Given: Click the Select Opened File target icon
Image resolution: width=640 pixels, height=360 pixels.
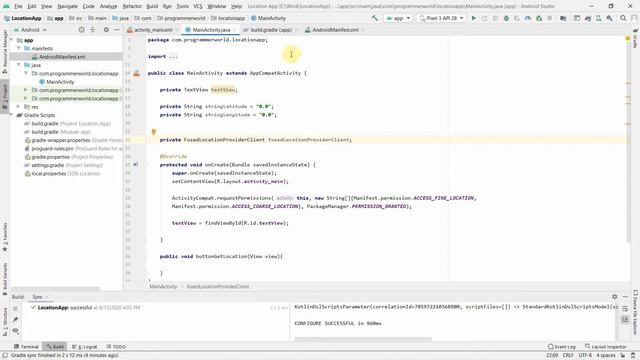Looking at the screenshot, I should tap(82, 30).
